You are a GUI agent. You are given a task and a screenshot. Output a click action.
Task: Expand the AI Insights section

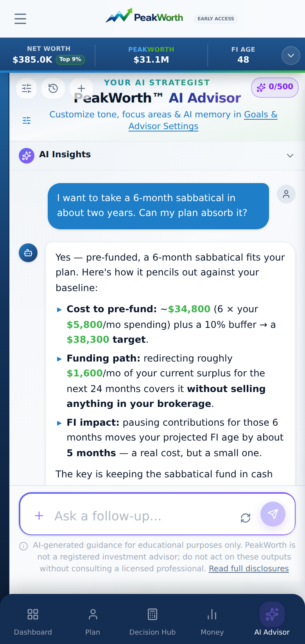coord(157,156)
